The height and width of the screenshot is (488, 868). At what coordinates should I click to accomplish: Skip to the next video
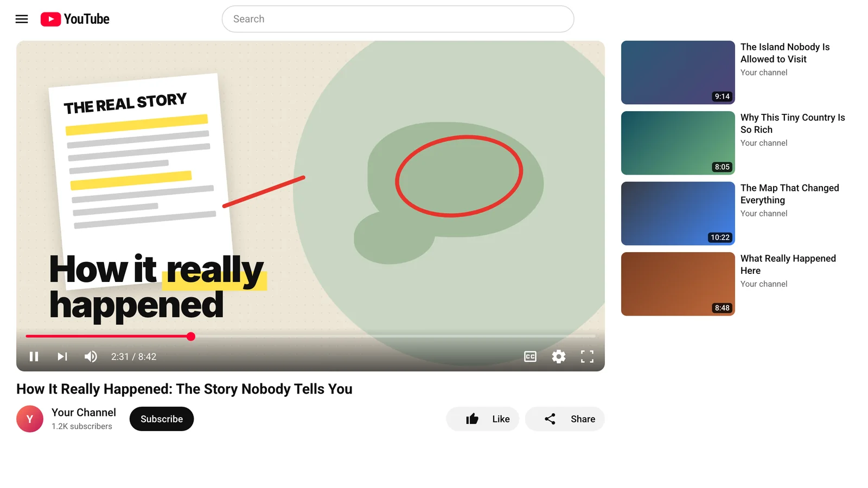click(x=62, y=357)
